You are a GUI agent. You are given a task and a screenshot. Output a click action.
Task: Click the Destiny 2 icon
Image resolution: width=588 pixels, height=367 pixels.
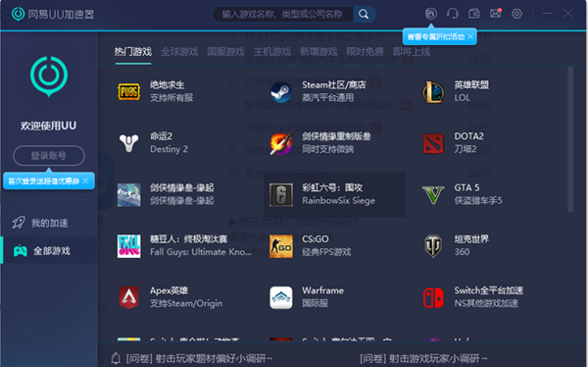[129, 143]
